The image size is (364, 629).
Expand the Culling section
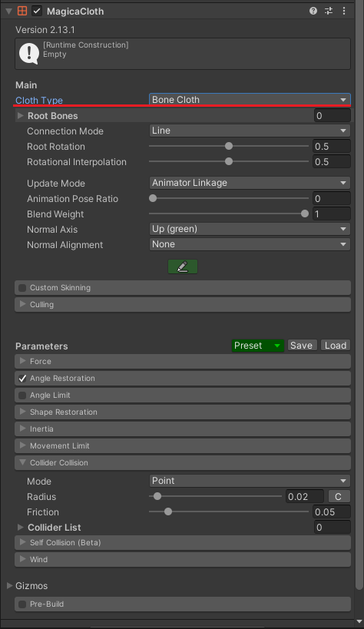coord(23,304)
